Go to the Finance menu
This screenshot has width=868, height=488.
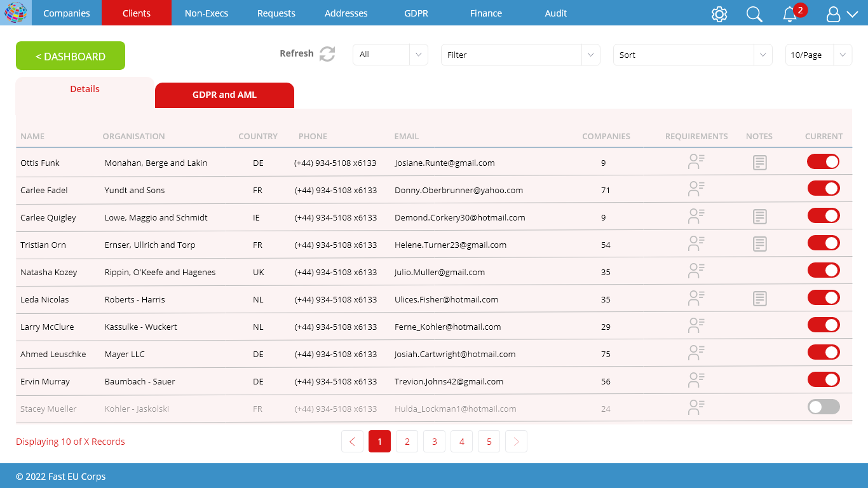486,13
